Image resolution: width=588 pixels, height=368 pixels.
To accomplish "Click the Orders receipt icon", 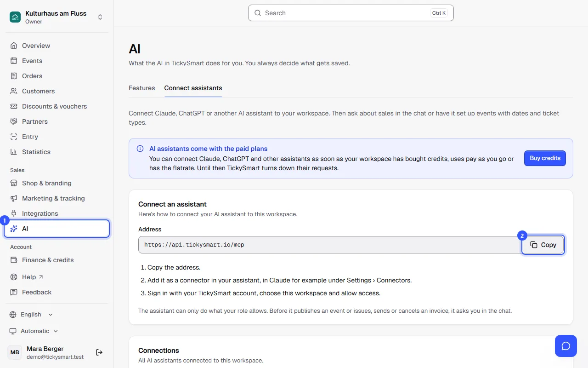I will (14, 76).
